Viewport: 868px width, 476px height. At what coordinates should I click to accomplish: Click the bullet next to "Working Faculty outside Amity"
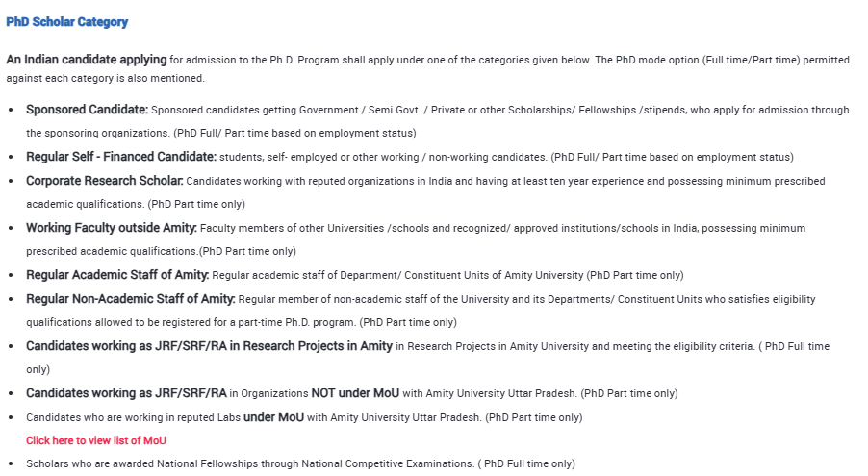pyautogui.click(x=11, y=229)
